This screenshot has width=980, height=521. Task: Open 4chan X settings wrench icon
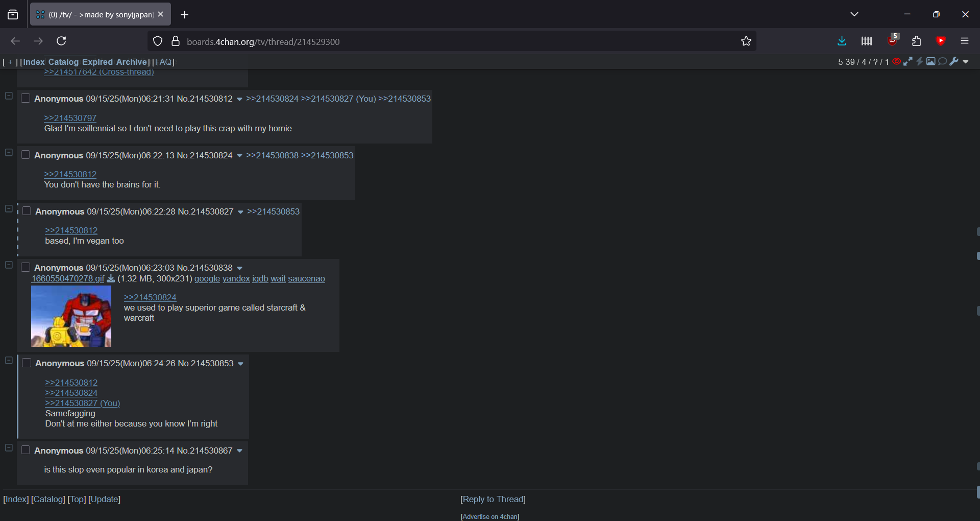pyautogui.click(x=954, y=62)
